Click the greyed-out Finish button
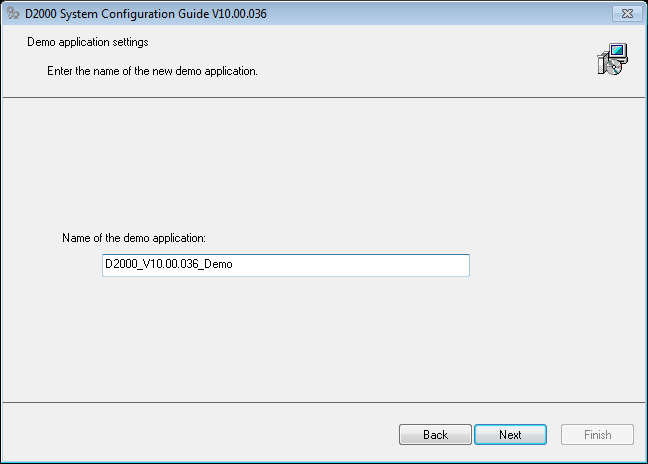Image resolution: width=648 pixels, height=464 pixels. tap(597, 435)
